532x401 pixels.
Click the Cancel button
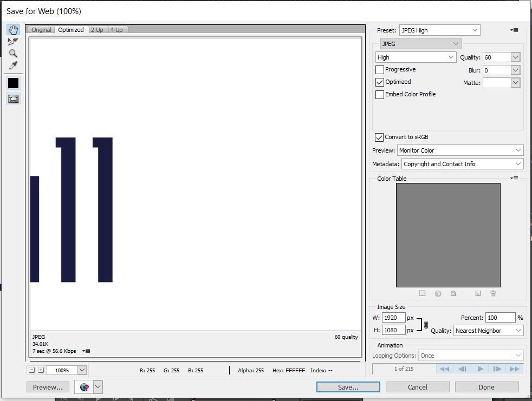click(x=417, y=387)
